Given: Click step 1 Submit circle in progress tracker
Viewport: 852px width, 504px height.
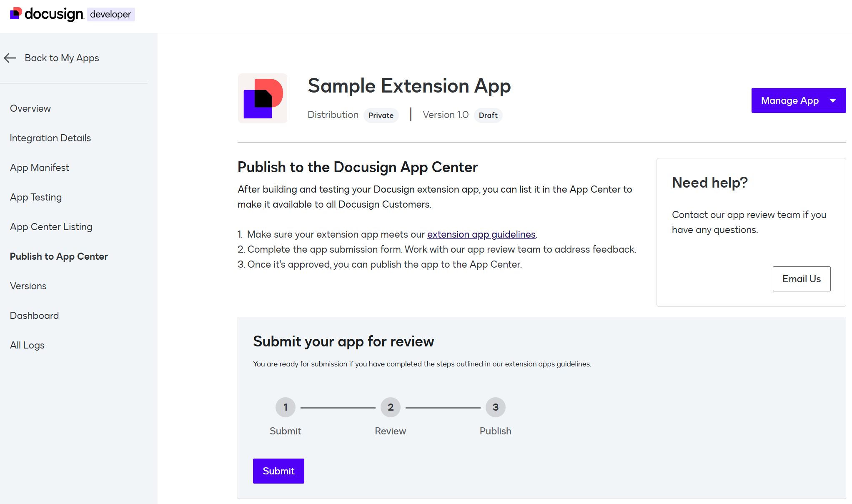Looking at the screenshot, I should [285, 407].
